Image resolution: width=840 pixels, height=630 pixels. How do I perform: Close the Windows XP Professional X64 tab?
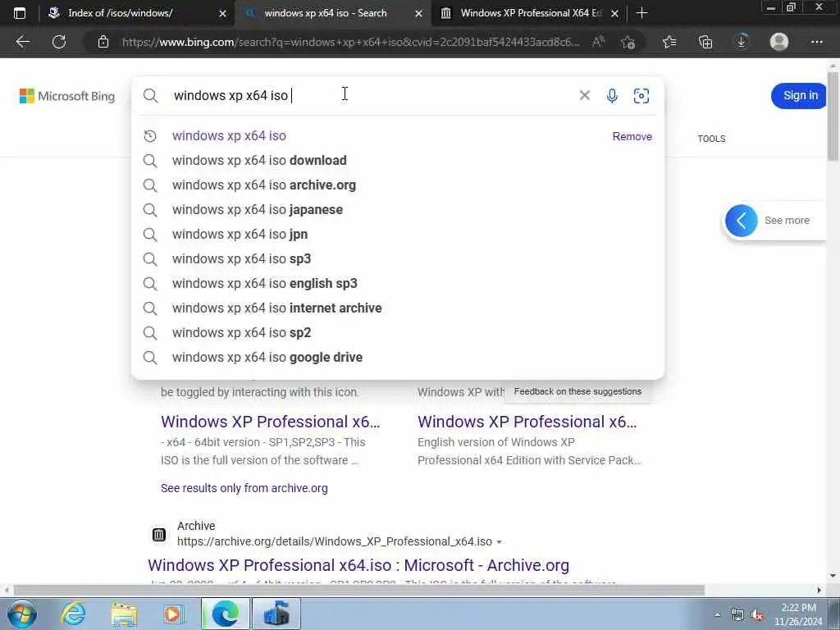pyautogui.click(x=615, y=13)
